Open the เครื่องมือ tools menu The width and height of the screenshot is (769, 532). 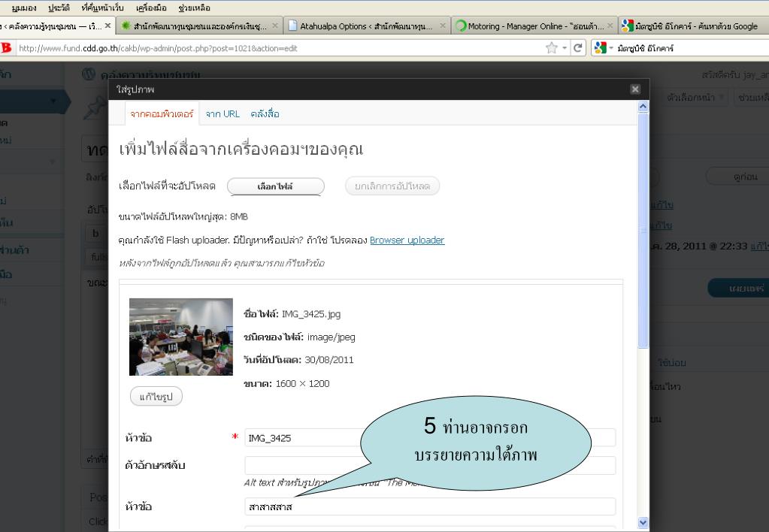(x=151, y=8)
